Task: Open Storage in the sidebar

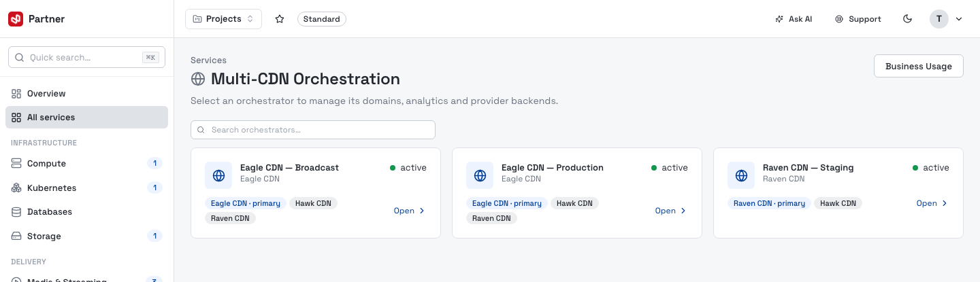Action: (86, 236)
